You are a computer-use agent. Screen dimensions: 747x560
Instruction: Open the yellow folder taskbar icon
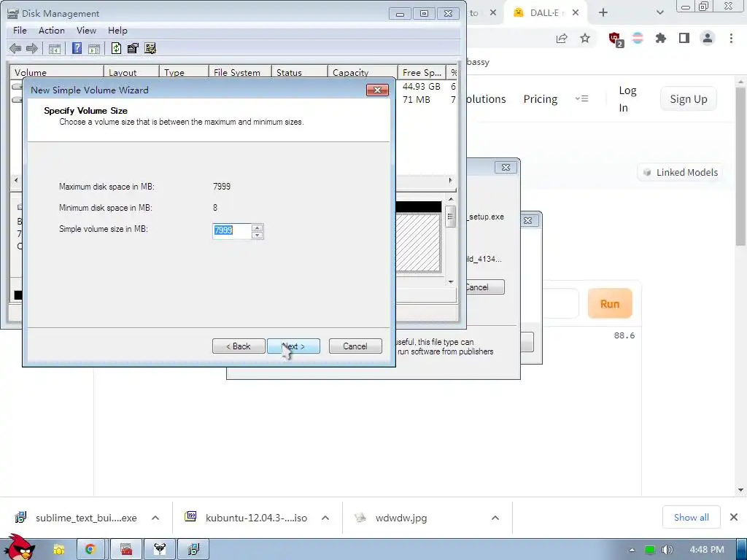coord(59,550)
